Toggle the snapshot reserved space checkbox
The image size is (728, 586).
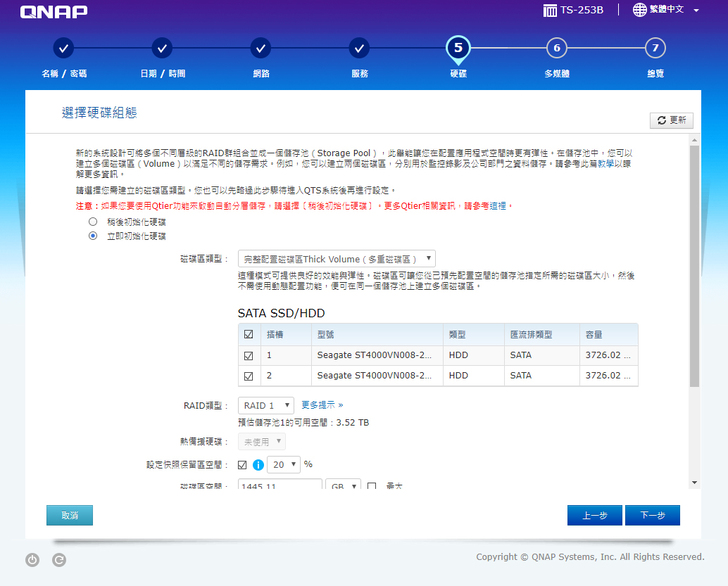[242, 465]
